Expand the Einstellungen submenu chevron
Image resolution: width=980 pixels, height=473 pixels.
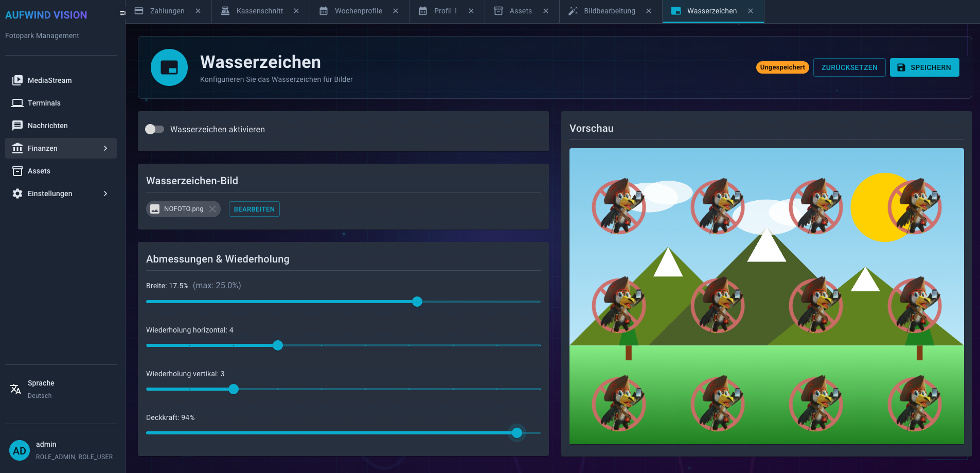[x=105, y=194]
